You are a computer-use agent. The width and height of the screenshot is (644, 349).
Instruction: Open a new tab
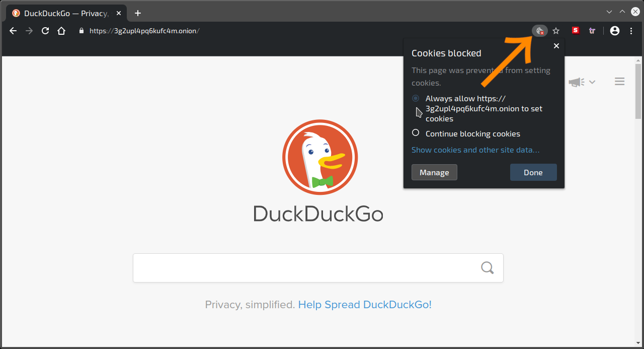[138, 13]
